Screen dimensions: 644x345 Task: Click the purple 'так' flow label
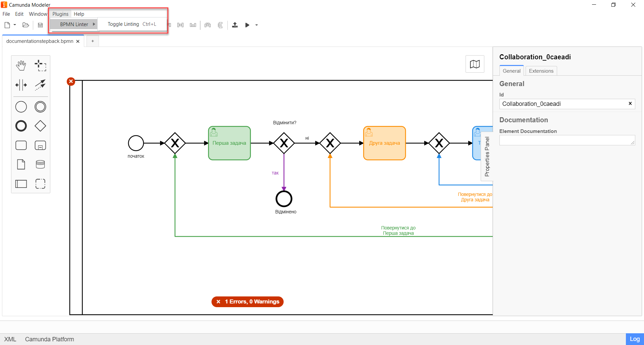coord(275,173)
